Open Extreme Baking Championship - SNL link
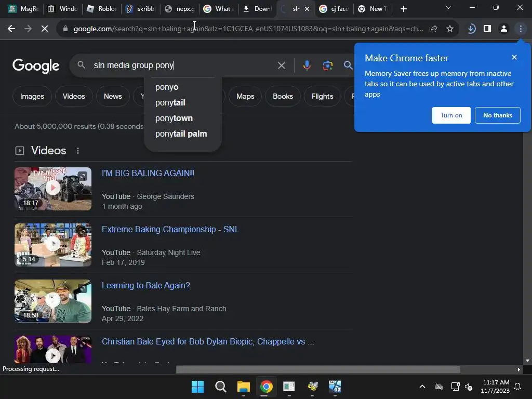 (170, 229)
